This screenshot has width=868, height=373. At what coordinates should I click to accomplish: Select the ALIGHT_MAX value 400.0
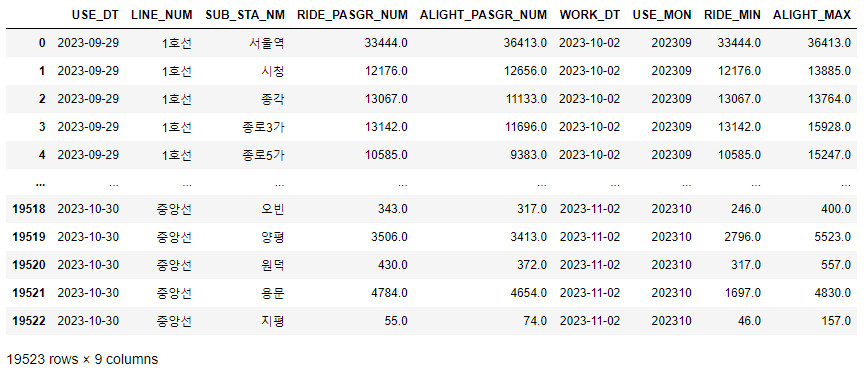[835, 209]
